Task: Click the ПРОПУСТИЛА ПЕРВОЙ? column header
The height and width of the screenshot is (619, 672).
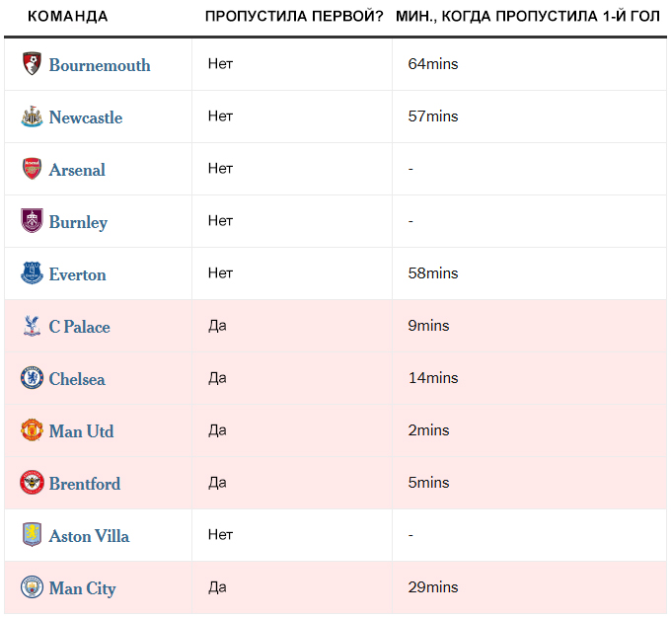Action: pos(294,16)
